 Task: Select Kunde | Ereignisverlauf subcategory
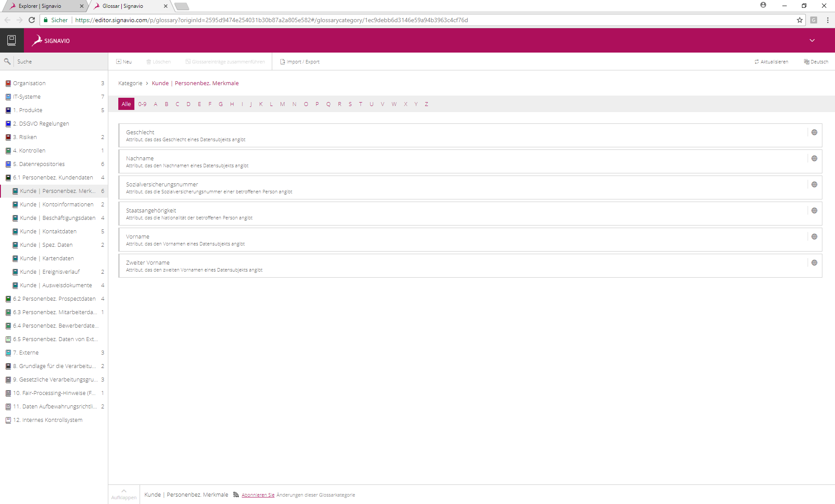pyautogui.click(x=54, y=272)
